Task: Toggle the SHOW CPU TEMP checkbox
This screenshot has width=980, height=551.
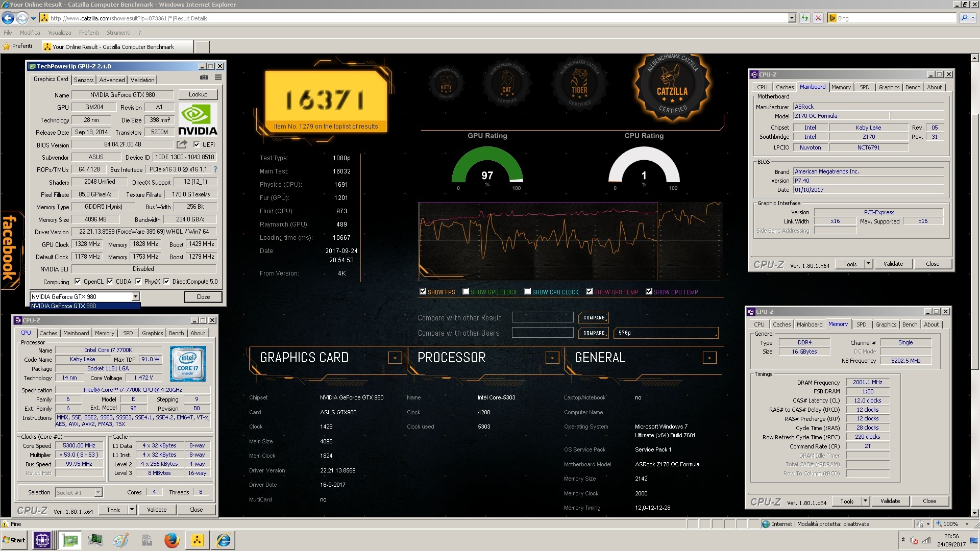Action: click(x=649, y=291)
